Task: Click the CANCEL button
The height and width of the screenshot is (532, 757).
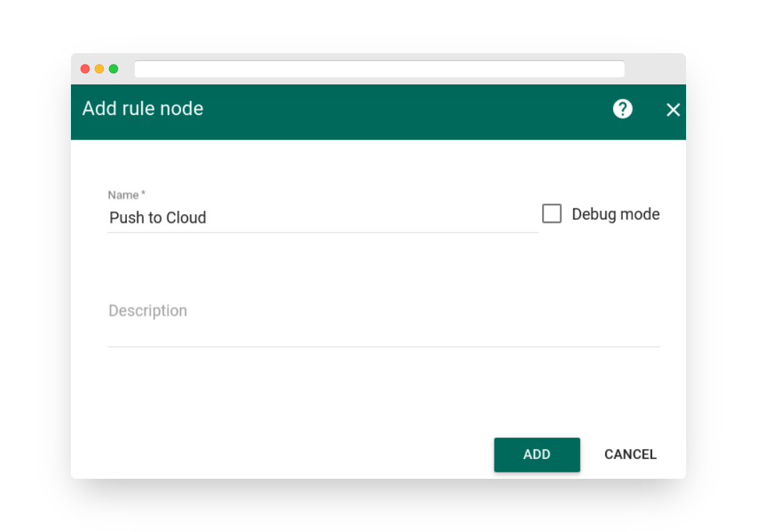Action: [x=630, y=455]
